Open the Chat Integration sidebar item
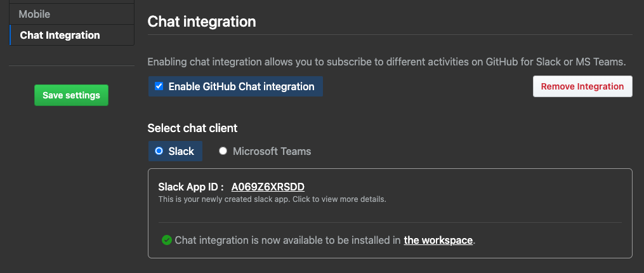Image resolution: width=644 pixels, height=273 pixels. click(x=60, y=35)
